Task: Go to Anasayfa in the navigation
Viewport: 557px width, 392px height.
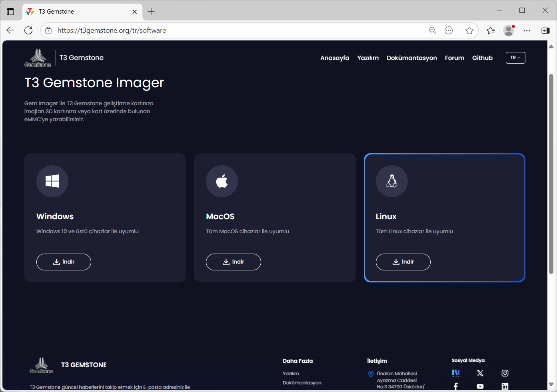Action: 335,58
